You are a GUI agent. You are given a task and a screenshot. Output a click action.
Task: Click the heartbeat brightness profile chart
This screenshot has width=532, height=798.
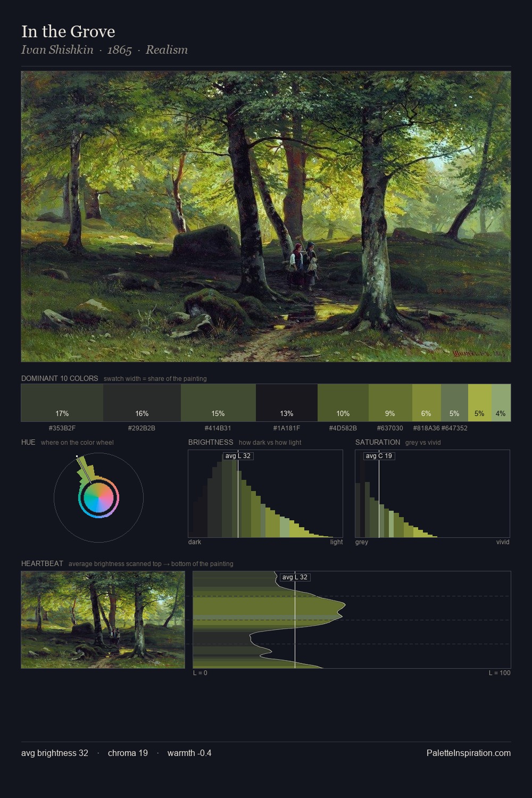click(x=352, y=620)
